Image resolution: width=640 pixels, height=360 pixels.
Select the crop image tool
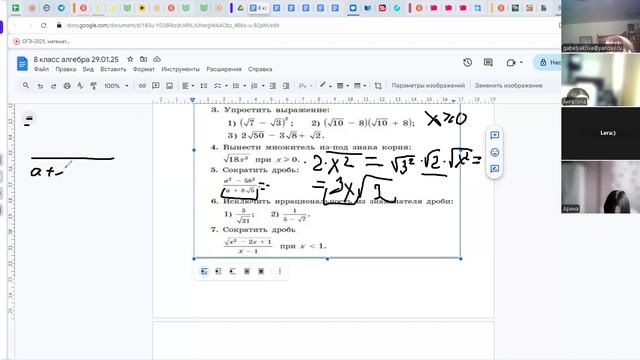point(378,86)
